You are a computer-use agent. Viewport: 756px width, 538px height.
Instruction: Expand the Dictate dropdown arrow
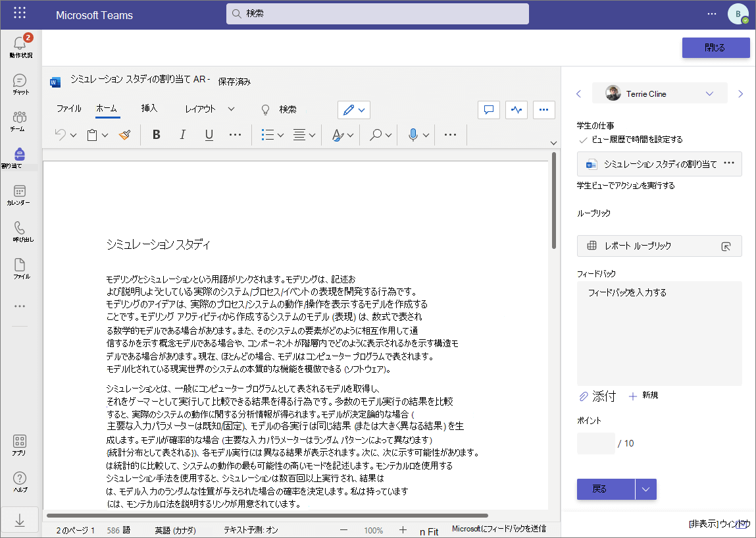[426, 136]
